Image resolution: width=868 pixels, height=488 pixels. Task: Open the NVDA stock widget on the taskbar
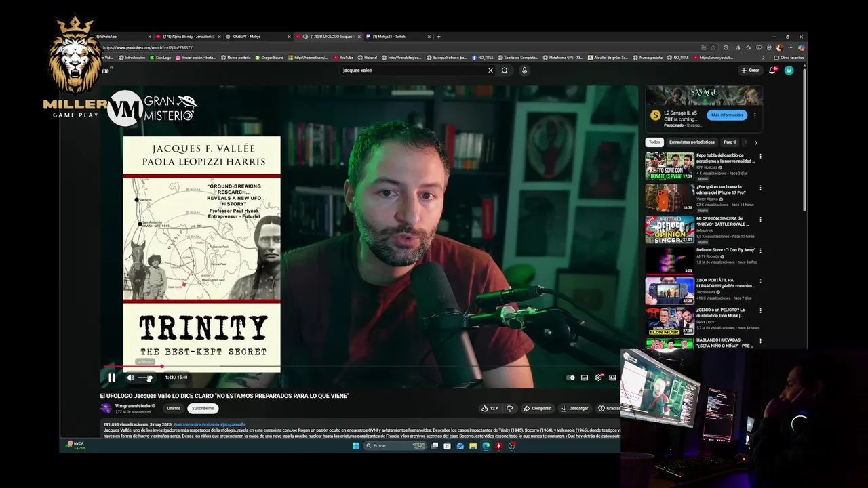[x=75, y=445]
